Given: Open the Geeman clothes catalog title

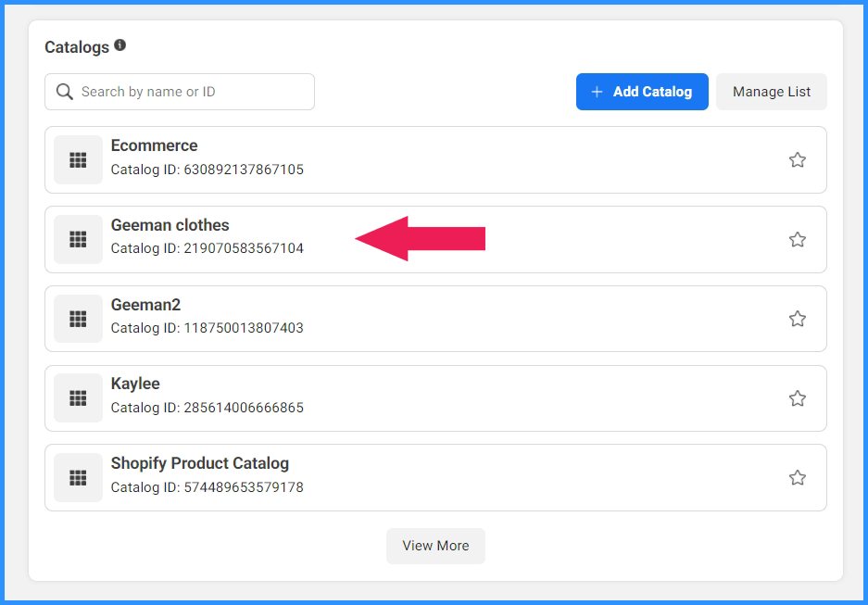Looking at the screenshot, I should [x=170, y=225].
